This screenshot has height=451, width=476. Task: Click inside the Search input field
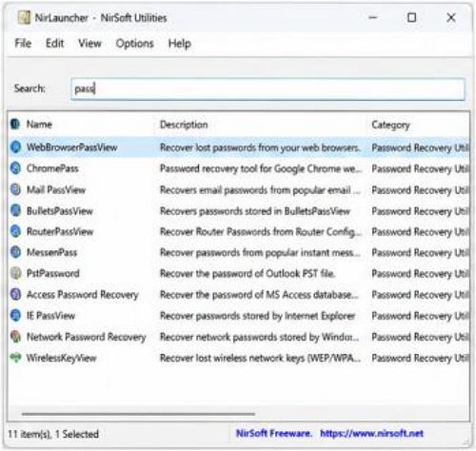[268, 89]
